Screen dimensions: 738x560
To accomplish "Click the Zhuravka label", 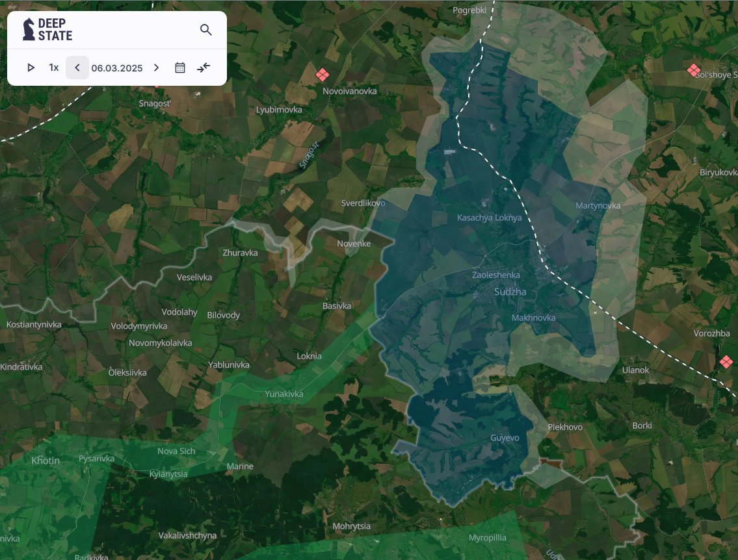I will pyautogui.click(x=240, y=253).
